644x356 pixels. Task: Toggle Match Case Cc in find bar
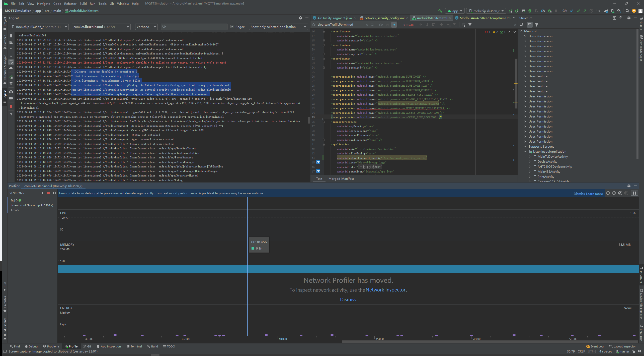[381, 25]
